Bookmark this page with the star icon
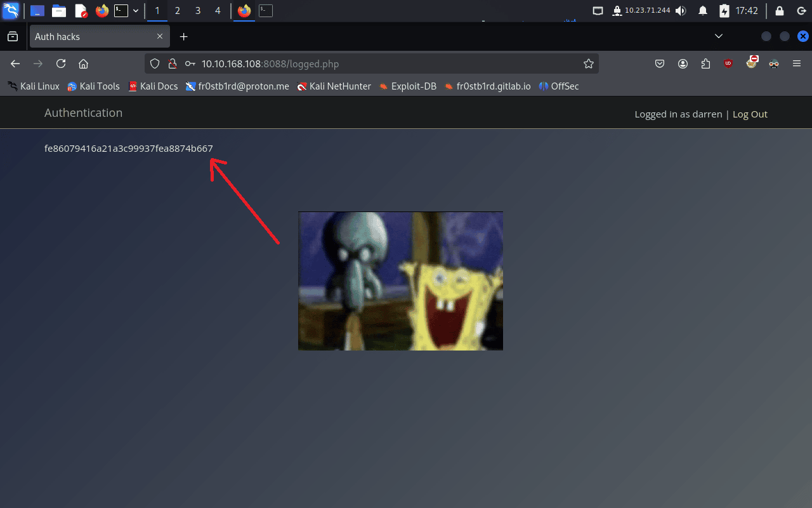 click(588, 63)
